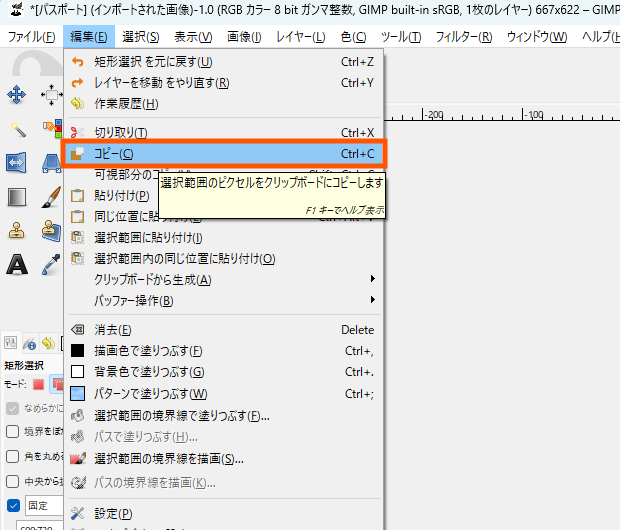620x530 pixels.
Task: Enable the Expand from center checkbox
Action: (x=13, y=481)
